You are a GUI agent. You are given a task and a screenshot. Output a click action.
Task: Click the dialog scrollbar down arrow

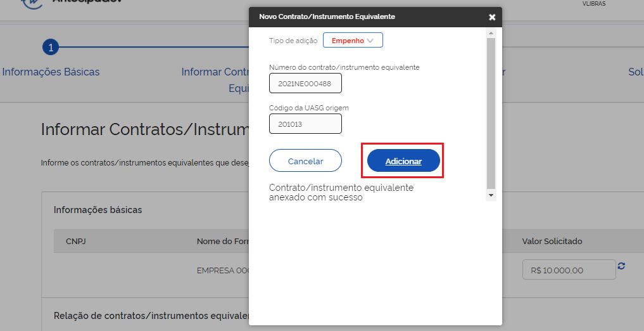click(491, 195)
